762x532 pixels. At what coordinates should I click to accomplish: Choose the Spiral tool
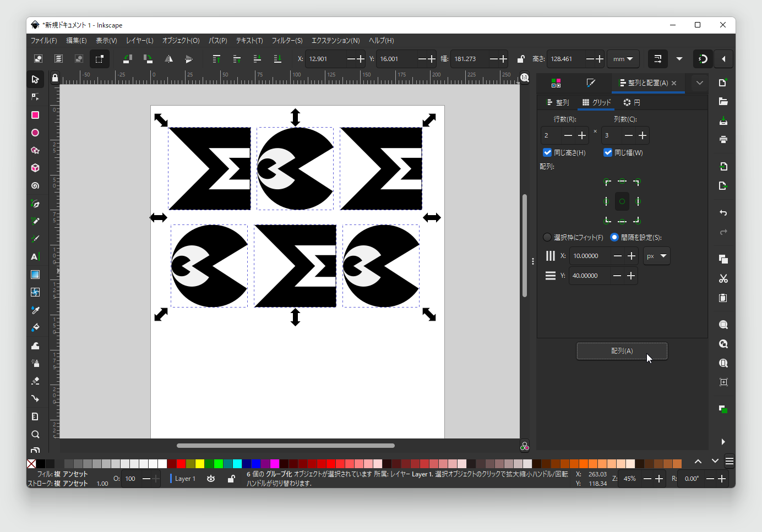click(x=35, y=186)
